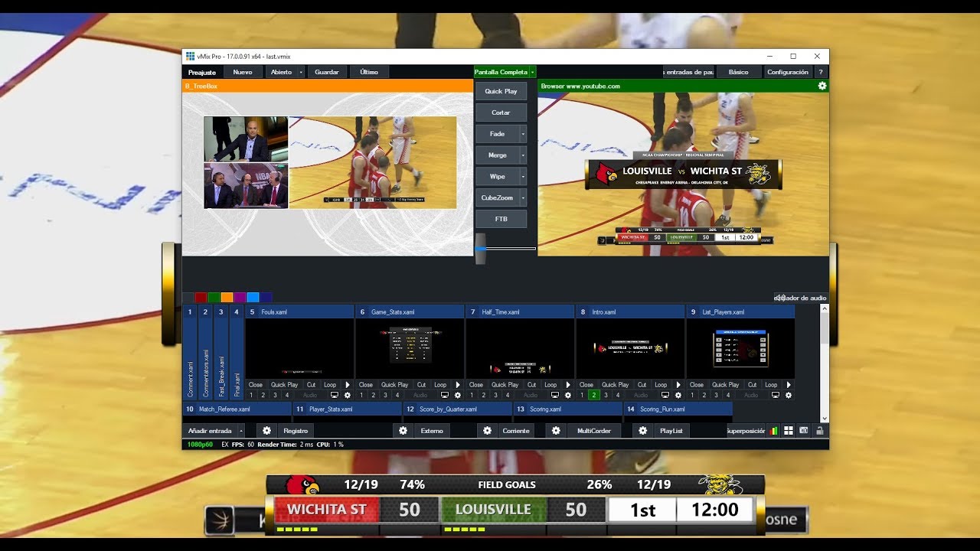This screenshot has height=551, width=980.
Task: Click the Browser www.youtube.com output preview
Action: pyautogui.click(x=683, y=174)
